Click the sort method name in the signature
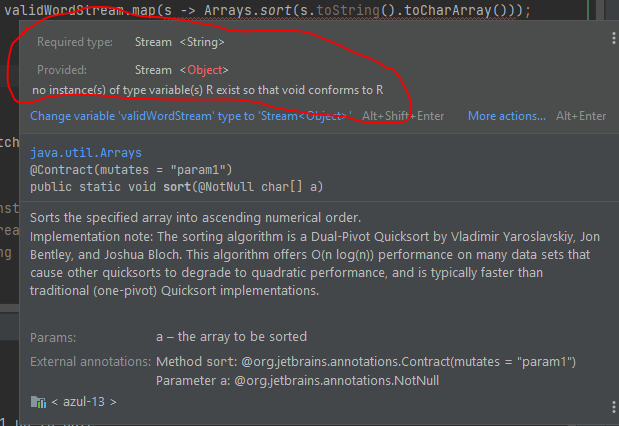 point(177,186)
